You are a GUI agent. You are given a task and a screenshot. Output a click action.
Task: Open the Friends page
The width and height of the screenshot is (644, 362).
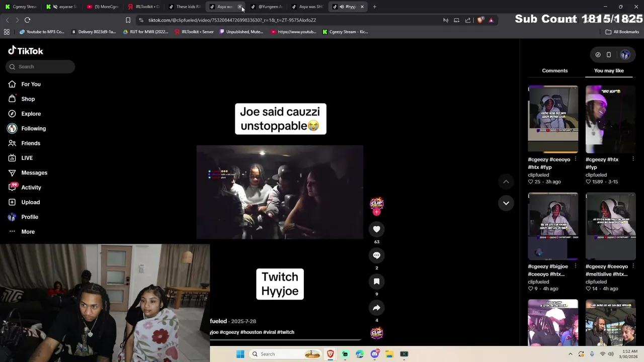click(30, 143)
